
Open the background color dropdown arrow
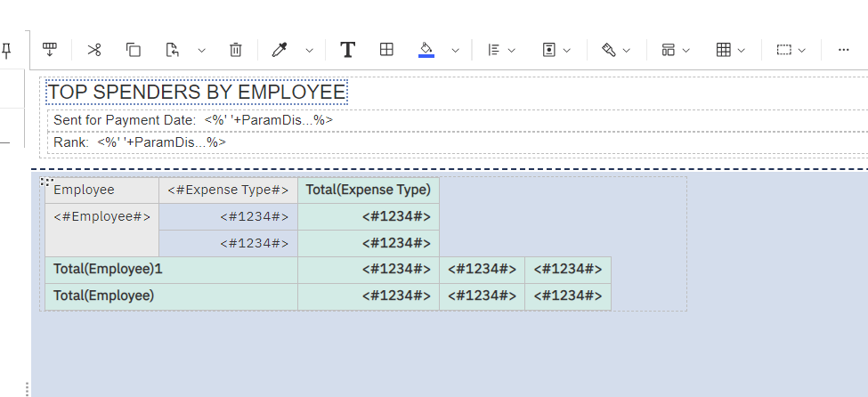tap(455, 51)
